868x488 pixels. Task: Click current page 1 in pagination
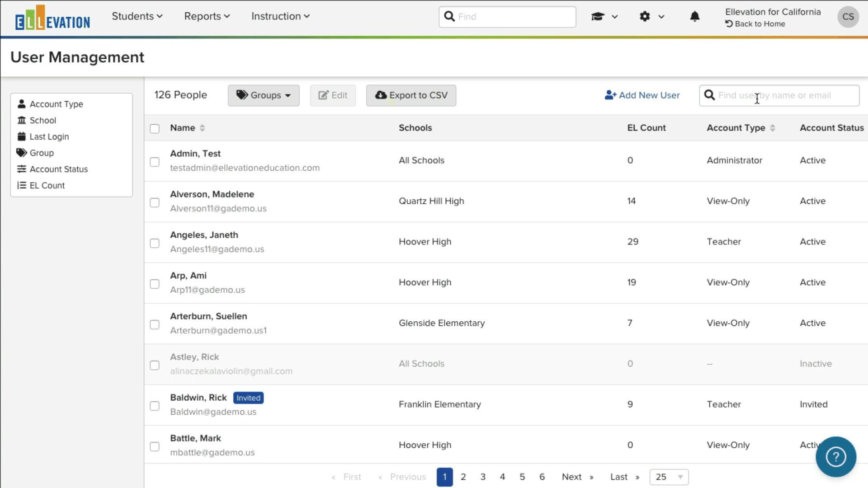445,477
